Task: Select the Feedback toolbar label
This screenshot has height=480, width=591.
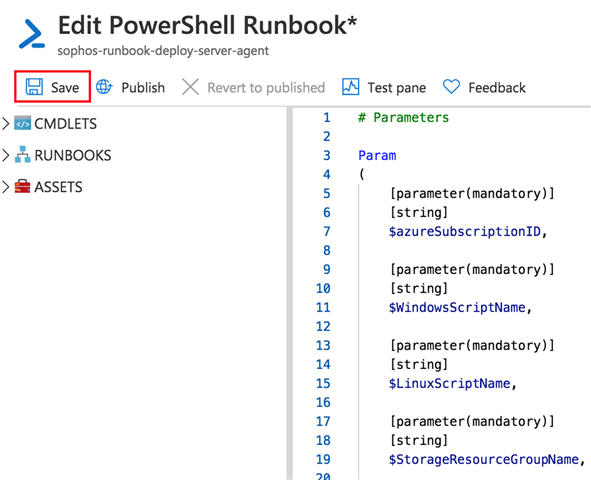Action: pos(497,87)
